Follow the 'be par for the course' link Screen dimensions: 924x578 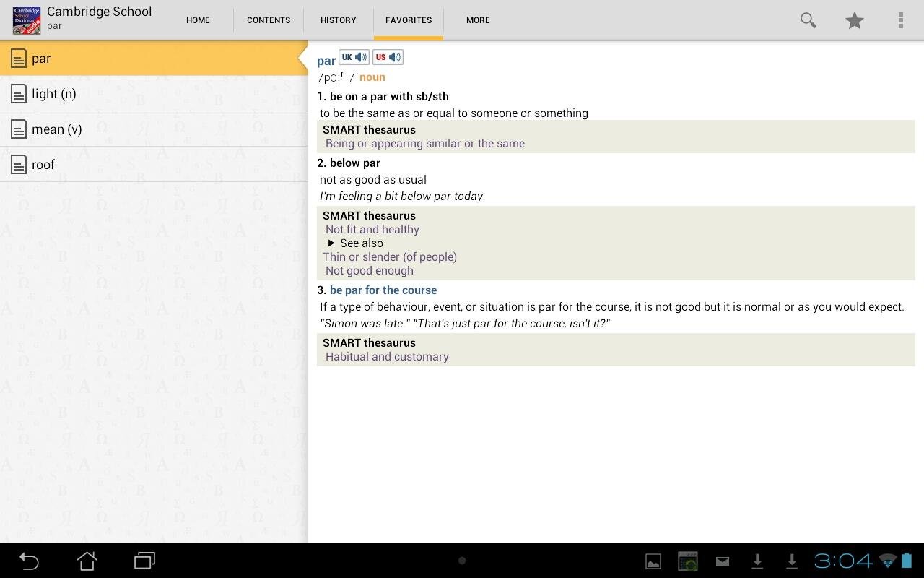click(x=383, y=290)
